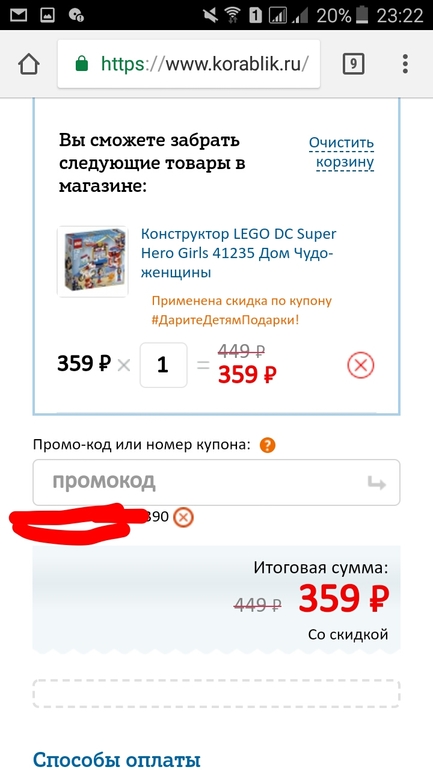Focus the промокод input field
Viewport: 433px width, 770px height.
tap(216, 482)
